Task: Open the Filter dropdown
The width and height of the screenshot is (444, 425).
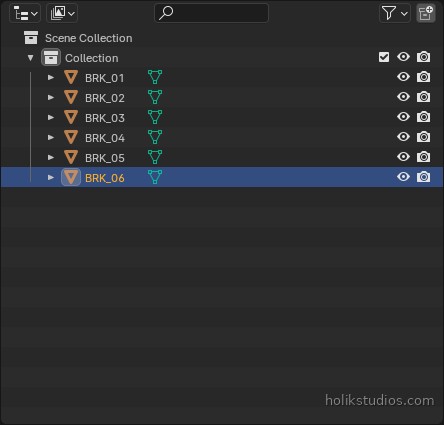Action: tap(395, 13)
